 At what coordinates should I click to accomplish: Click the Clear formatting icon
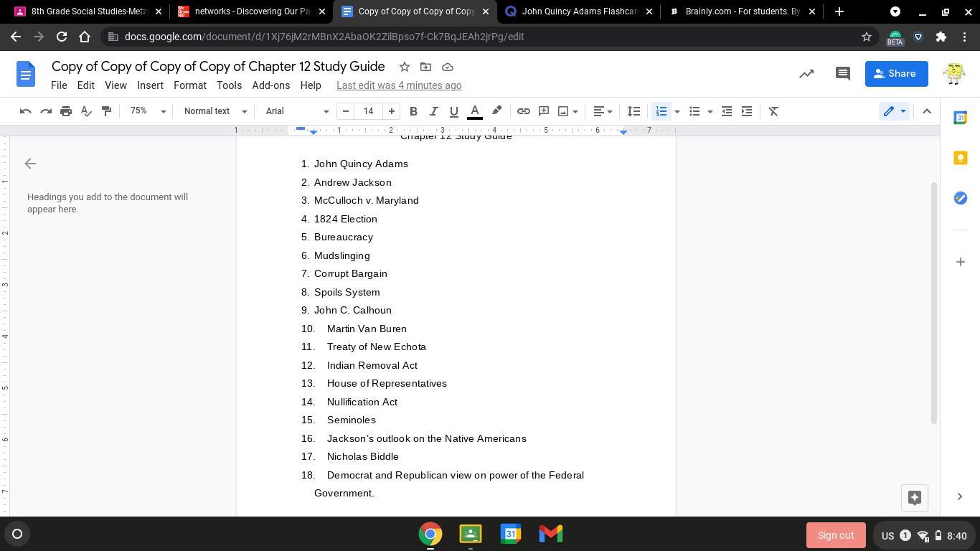tap(773, 111)
